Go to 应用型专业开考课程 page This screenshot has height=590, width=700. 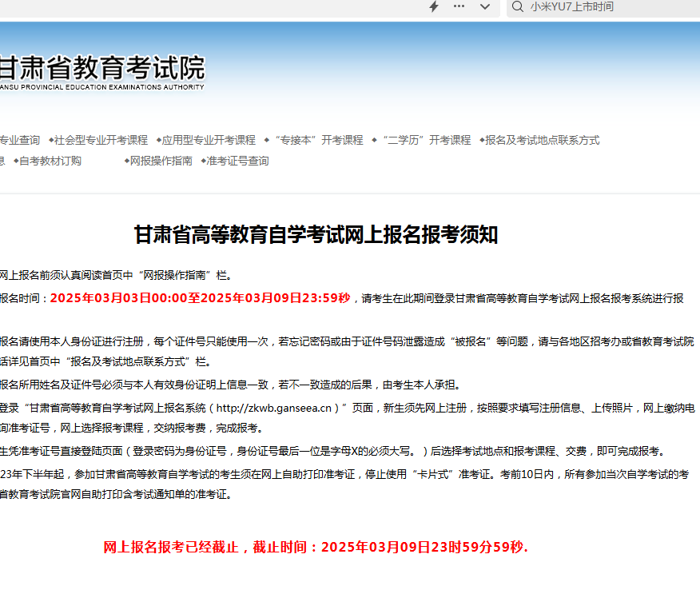click(209, 140)
